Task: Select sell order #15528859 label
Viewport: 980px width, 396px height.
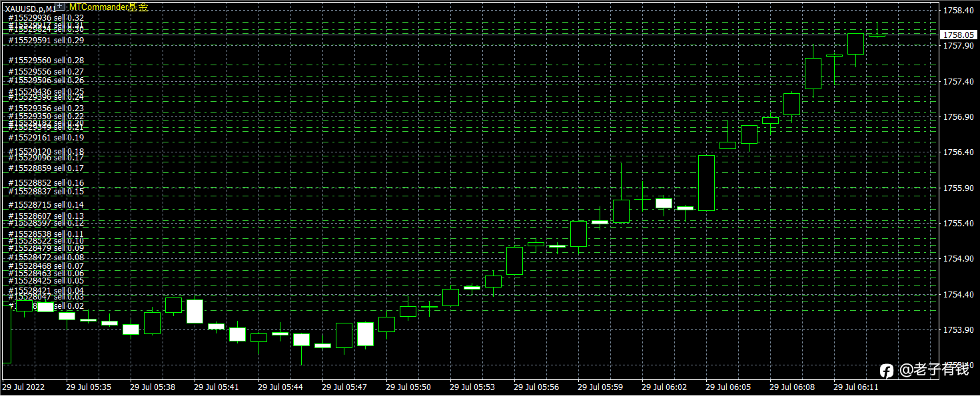Action: pos(46,169)
